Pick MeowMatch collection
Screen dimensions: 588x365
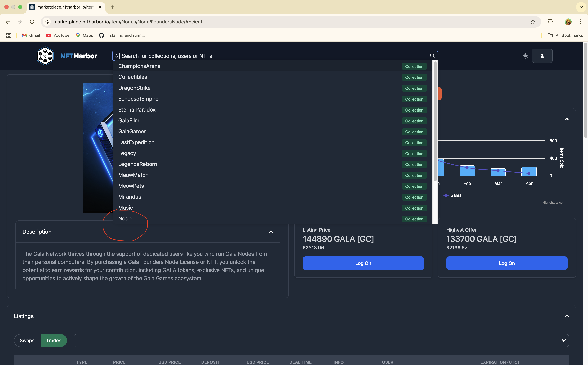(273, 175)
